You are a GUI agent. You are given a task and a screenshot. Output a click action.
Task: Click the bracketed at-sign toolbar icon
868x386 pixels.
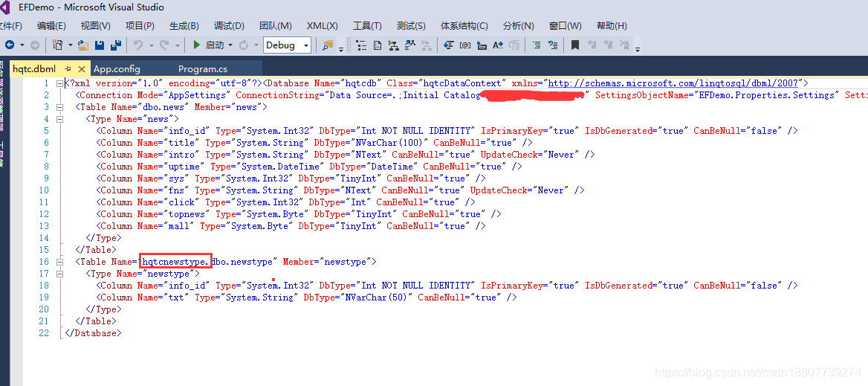(x=465, y=45)
